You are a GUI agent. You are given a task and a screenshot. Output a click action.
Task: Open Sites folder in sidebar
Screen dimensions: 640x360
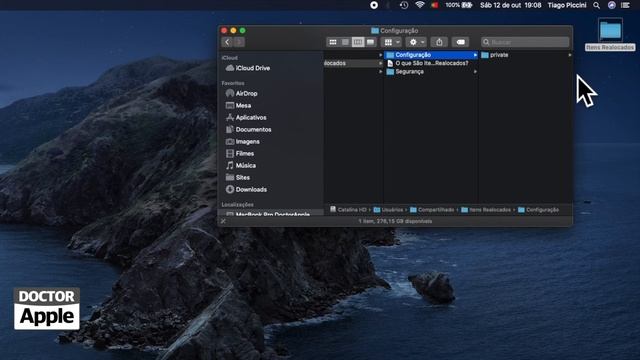(238, 178)
